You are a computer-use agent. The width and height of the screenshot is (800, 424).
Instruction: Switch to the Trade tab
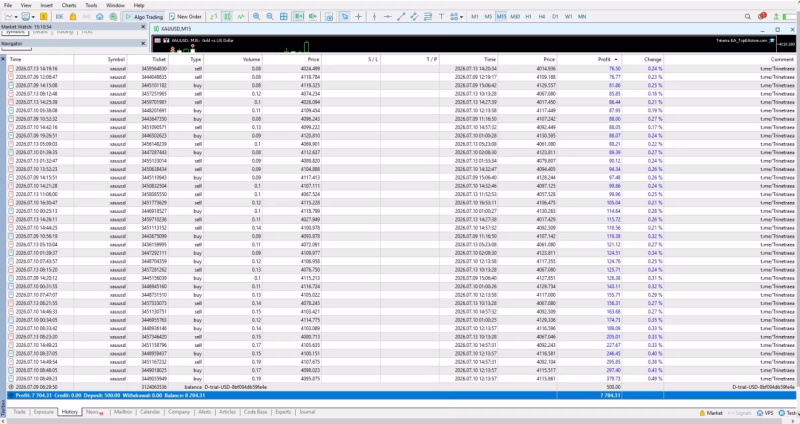click(19, 412)
